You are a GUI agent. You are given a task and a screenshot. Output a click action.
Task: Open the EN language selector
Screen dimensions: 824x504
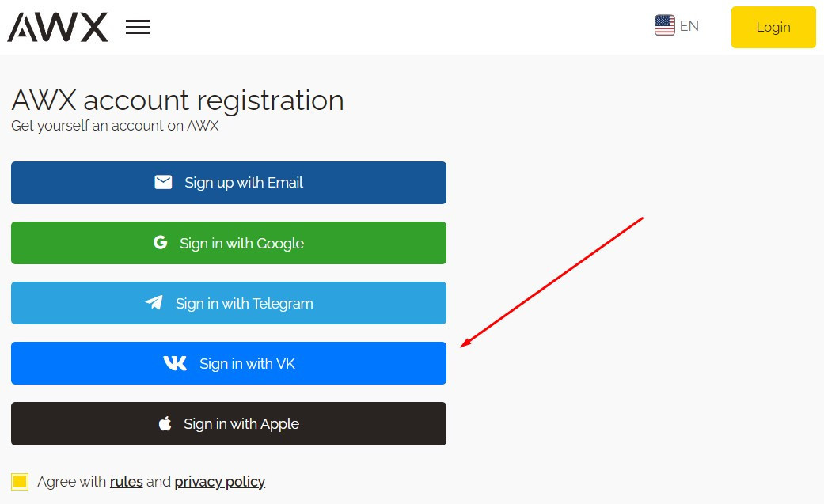point(689,26)
